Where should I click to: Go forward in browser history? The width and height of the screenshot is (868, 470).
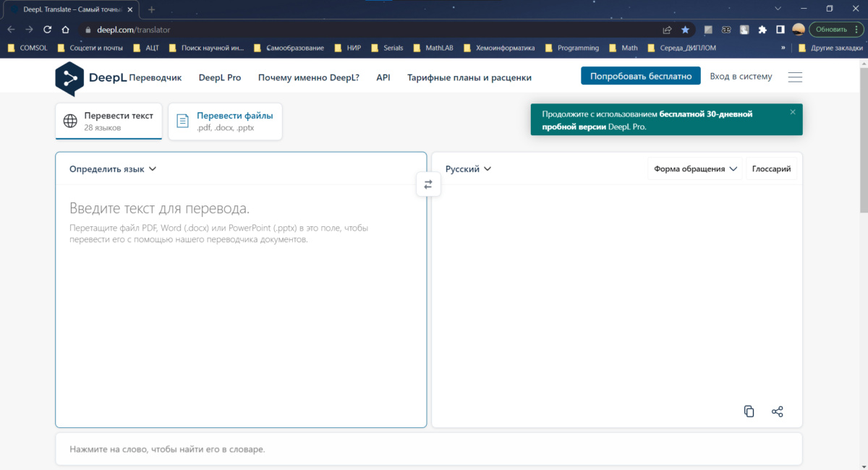coord(29,30)
